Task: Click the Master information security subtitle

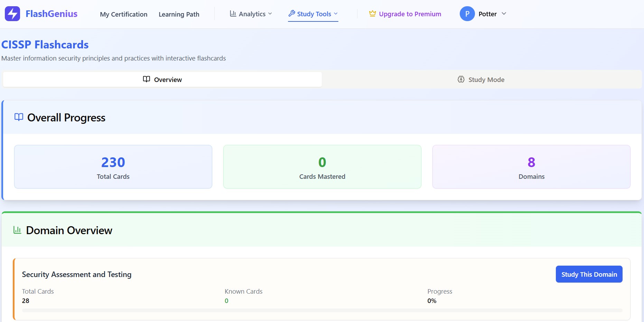Action: click(x=114, y=58)
